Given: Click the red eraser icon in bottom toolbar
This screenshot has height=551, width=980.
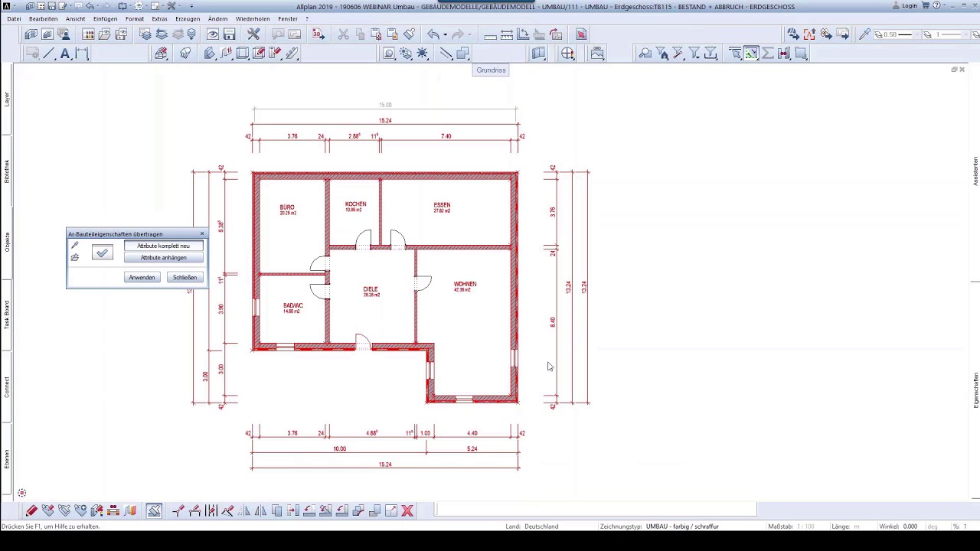Looking at the screenshot, I should click(x=31, y=511).
